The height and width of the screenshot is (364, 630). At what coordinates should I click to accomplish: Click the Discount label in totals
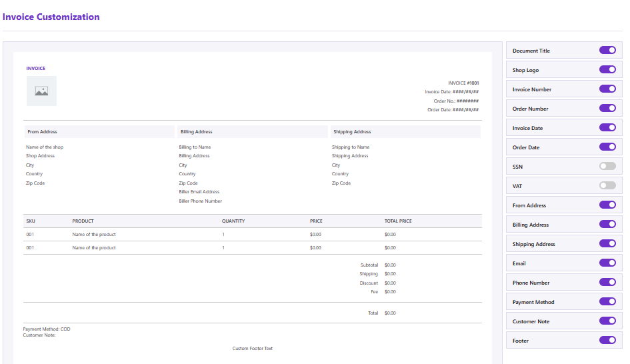coord(369,283)
